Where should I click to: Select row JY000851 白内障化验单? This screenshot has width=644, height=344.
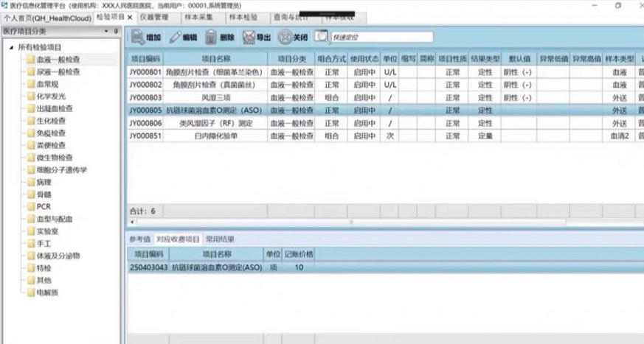pos(385,136)
